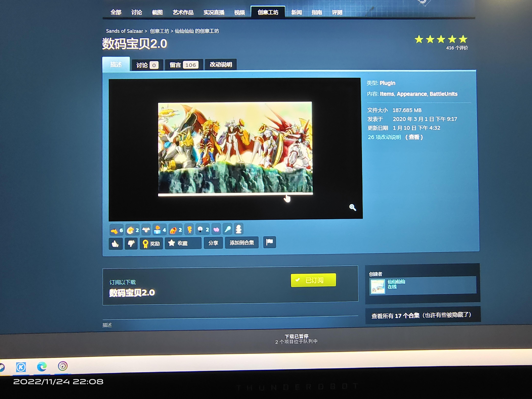
Task: Add to favorites with 收藏 button
Action: [x=183, y=243]
